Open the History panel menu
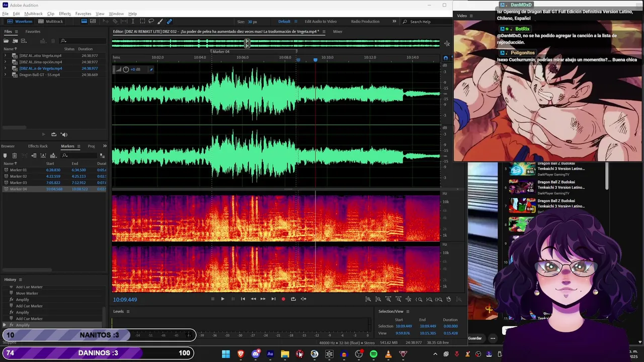Image resolution: width=644 pixels, height=362 pixels. [x=21, y=280]
